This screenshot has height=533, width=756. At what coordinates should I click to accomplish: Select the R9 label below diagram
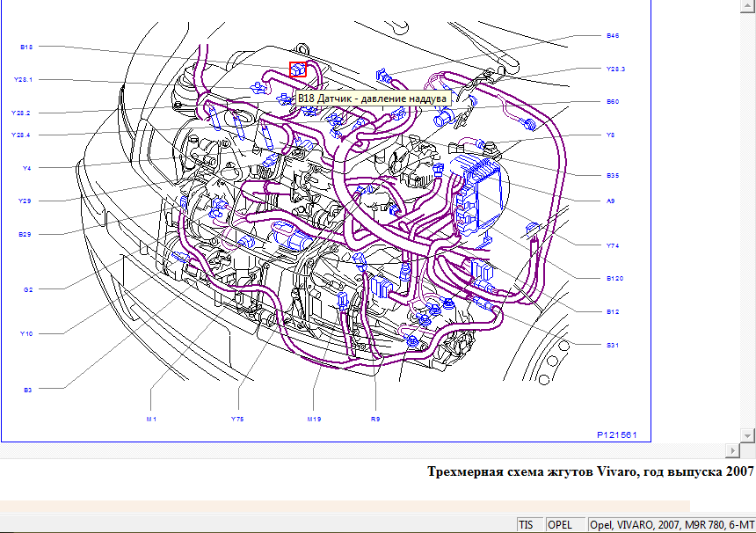375,420
